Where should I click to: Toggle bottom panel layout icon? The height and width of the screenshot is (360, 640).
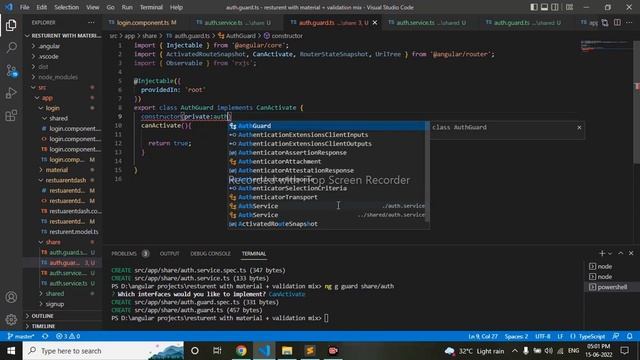[544, 7]
